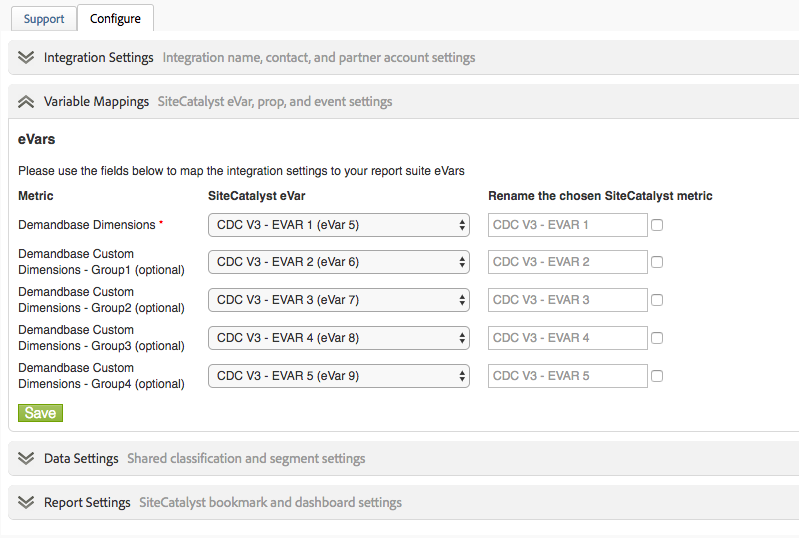This screenshot has height=538, width=799.
Task: Switch to the Support tab
Action: pos(44,19)
